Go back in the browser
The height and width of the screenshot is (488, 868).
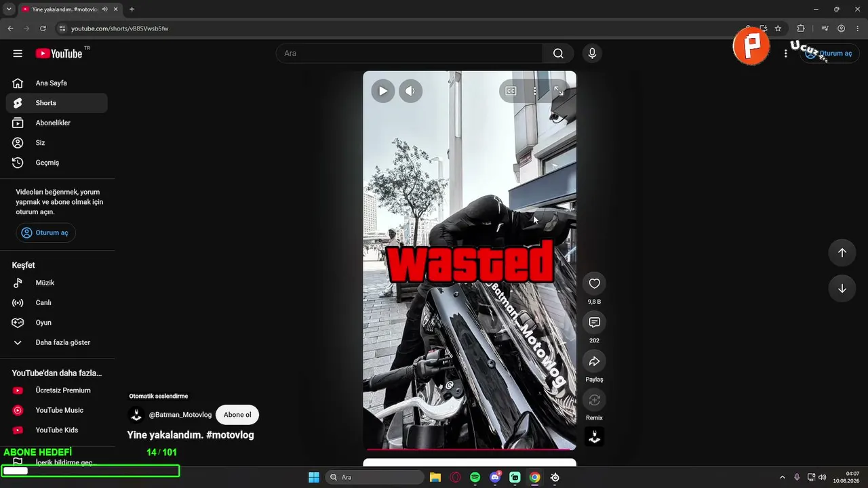[x=10, y=28]
